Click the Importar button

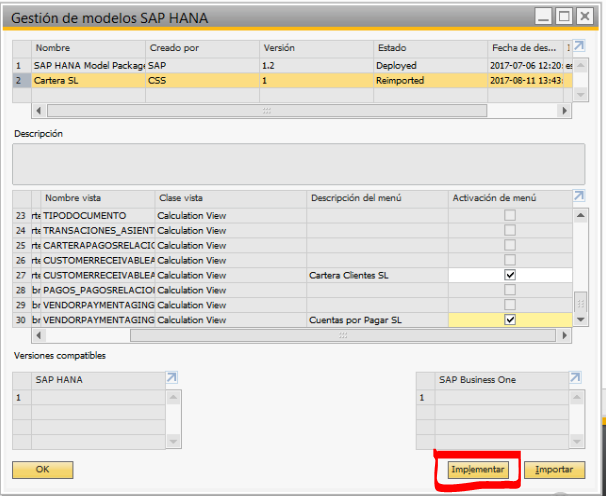pyautogui.click(x=554, y=470)
